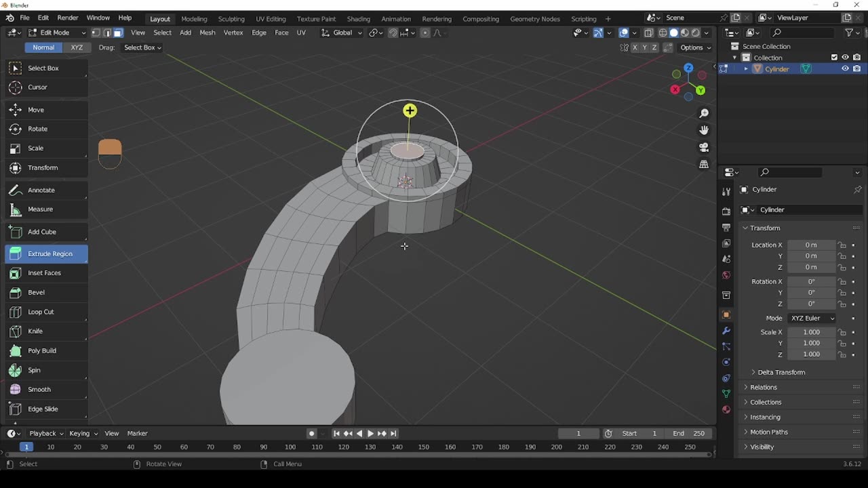This screenshot has width=868, height=488.
Task: Open timeline Keying popover
Action: click(83, 433)
